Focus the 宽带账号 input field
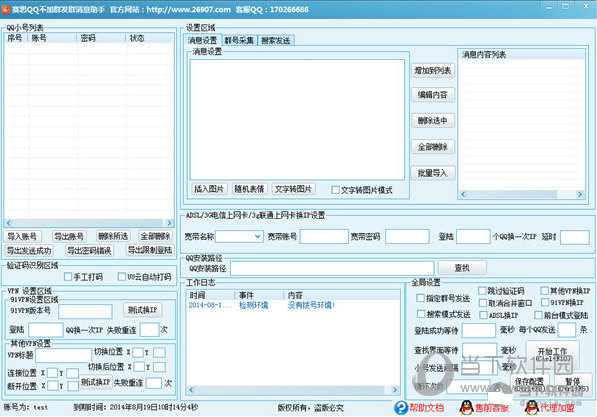597x417 pixels. click(x=324, y=236)
